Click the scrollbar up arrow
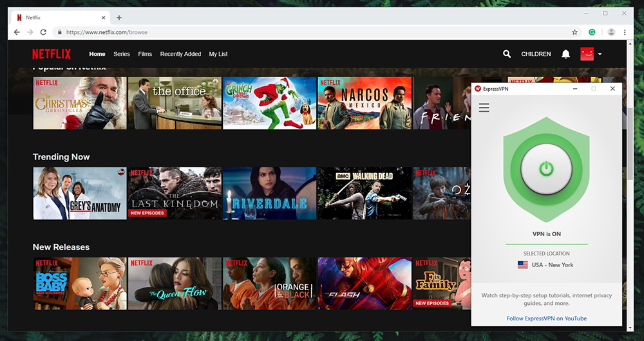Viewport: 644px width, 341px height. click(x=630, y=43)
